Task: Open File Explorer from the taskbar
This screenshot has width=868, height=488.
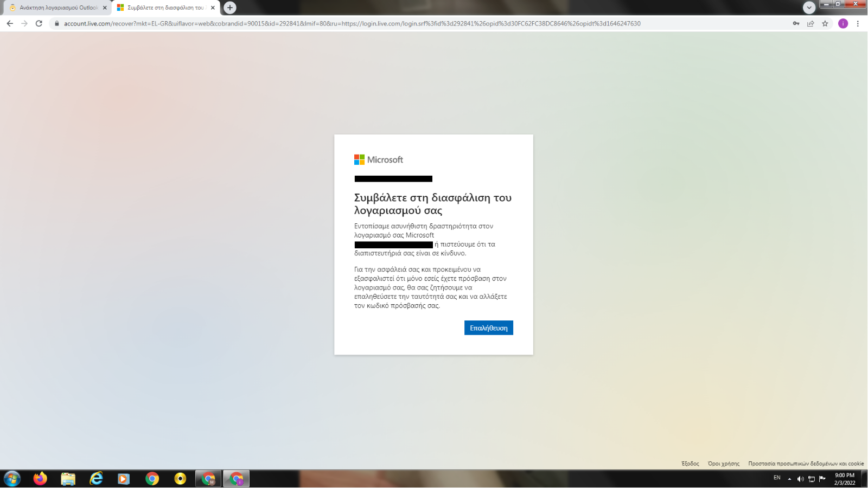Action: click(x=68, y=479)
